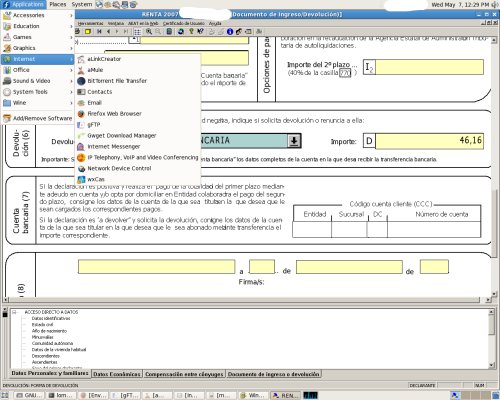Viewport: 500px width, 400px height.
Task: Click the yellow rectangle toolbar icon
Action: click(88, 32)
